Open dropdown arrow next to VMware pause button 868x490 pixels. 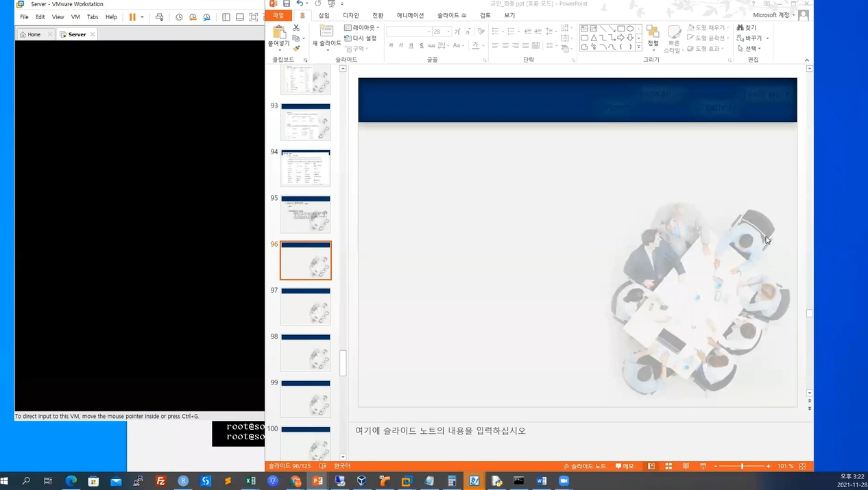(142, 17)
